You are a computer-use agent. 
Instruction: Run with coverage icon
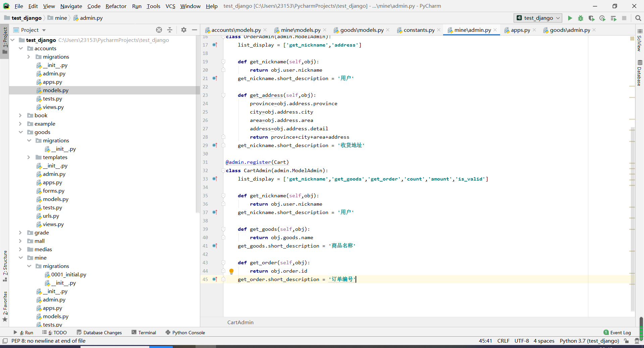click(x=592, y=18)
